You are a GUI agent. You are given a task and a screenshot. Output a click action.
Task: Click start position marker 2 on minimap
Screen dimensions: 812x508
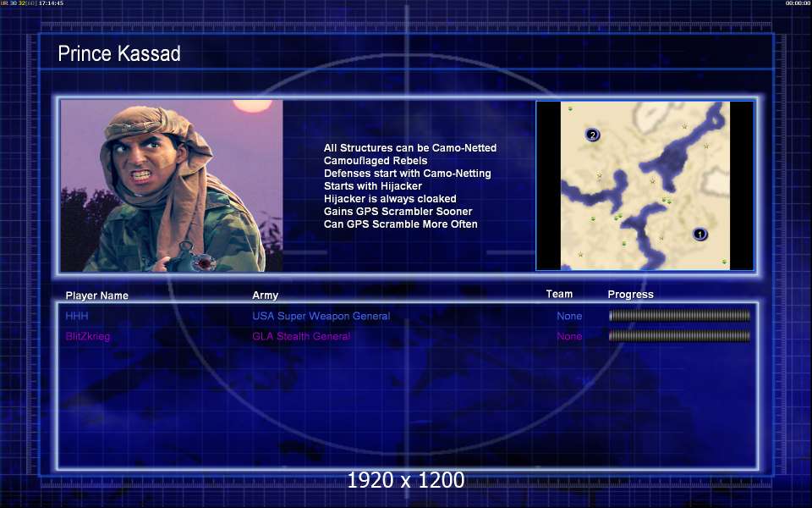tap(592, 135)
